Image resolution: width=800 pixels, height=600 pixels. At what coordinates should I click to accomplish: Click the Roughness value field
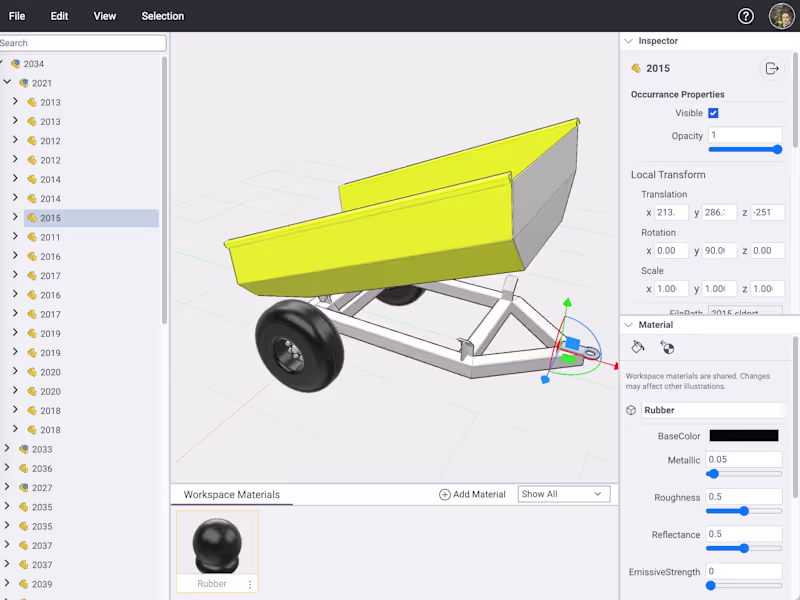coord(744,497)
